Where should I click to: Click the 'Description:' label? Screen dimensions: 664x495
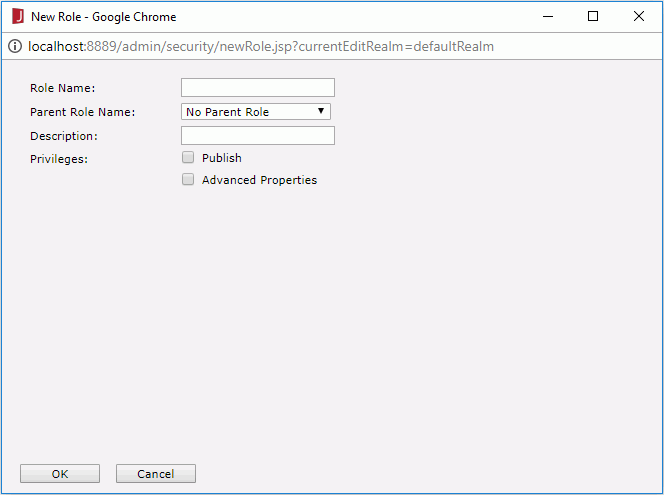pos(64,136)
